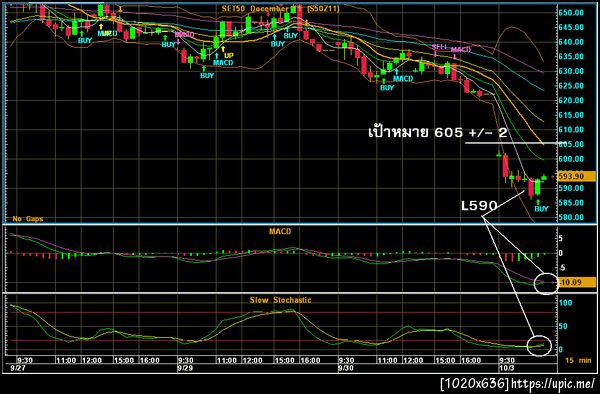Click the 630.00 price axis label
The height and width of the screenshot is (394, 600).
tap(571, 71)
